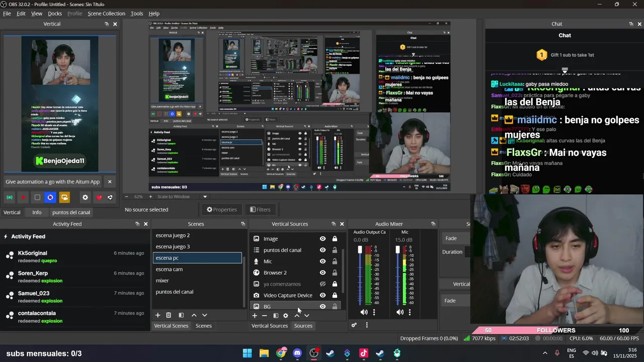Open the Fade transition dropdown
Screen dimensions: 644x362
click(x=455, y=238)
